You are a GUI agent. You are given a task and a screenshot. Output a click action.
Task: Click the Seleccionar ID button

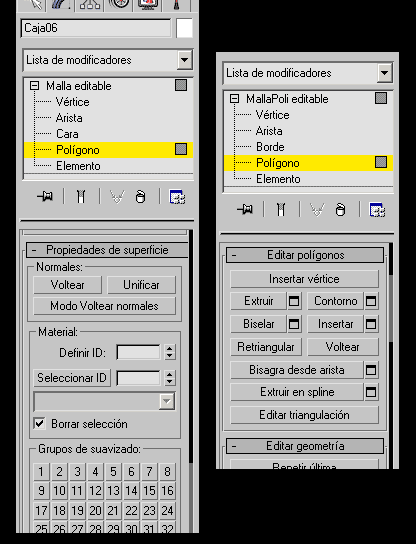tap(72, 378)
